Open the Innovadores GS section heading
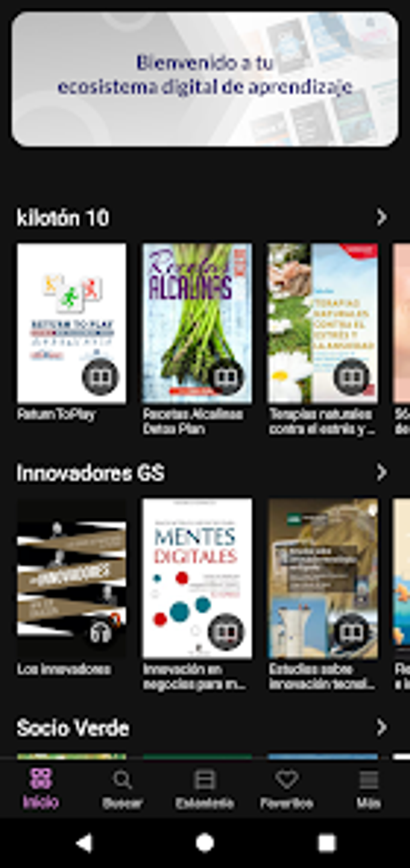The image size is (410, 868). [x=90, y=472]
